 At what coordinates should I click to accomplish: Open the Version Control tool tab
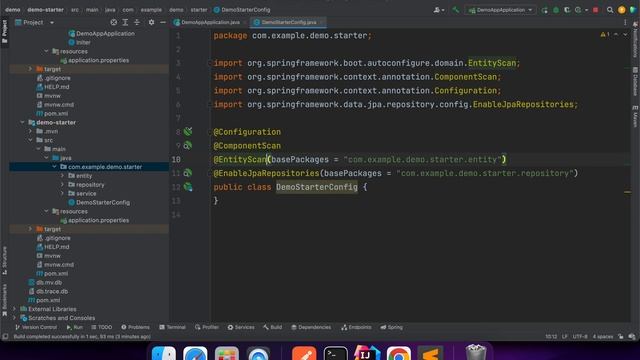[36, 327]
